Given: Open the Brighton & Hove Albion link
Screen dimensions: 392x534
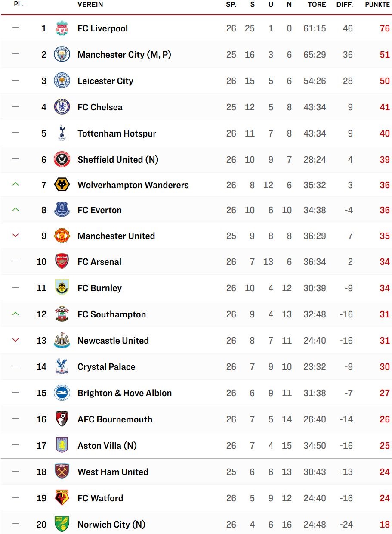Looking at the screenshot, I should (124, 393).
